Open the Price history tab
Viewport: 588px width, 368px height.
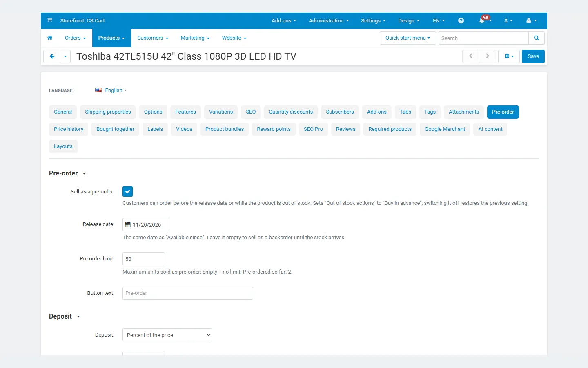coord(69,129)
